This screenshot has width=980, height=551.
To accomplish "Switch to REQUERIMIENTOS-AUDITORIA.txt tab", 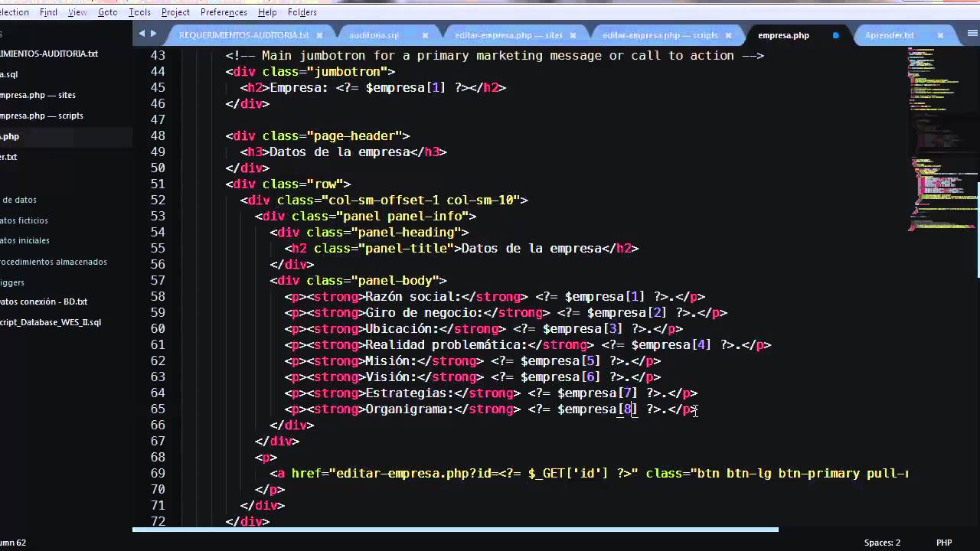I will tap(243, 35).
